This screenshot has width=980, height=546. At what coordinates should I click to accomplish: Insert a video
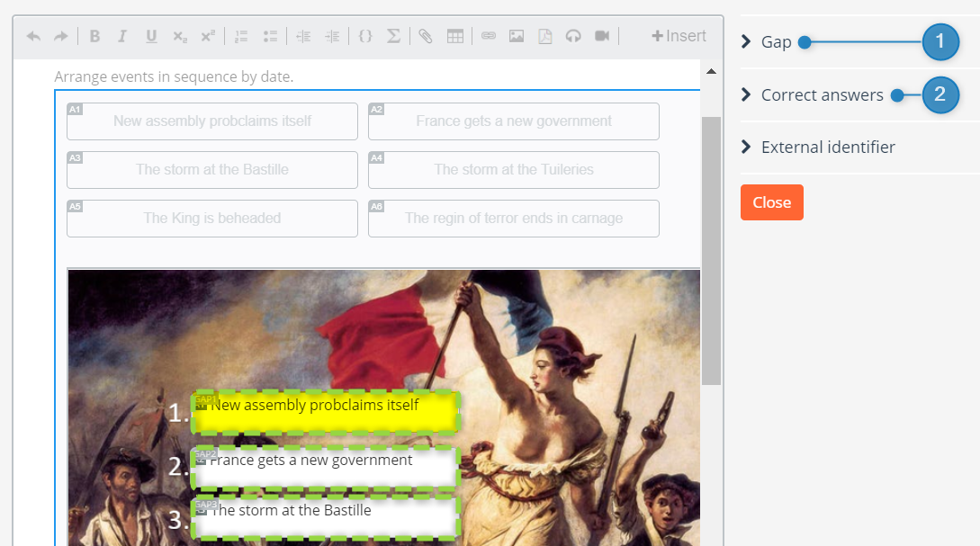pyautogui.click(x=602, y=36)
